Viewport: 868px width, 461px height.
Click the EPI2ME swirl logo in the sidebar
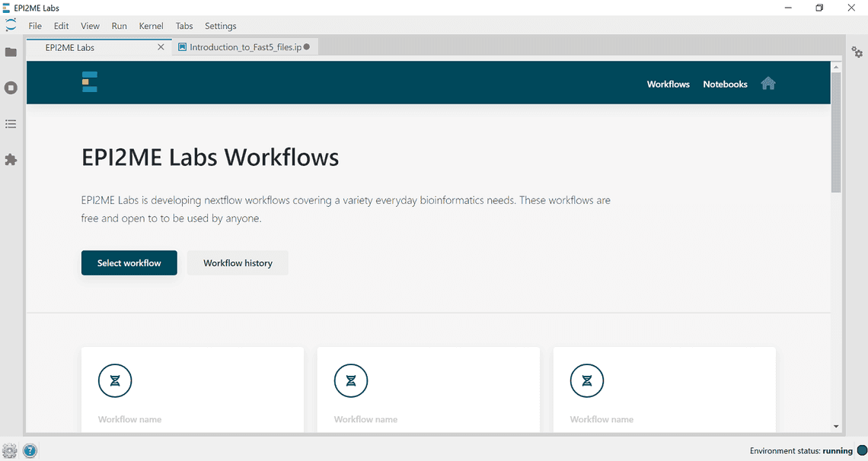[x=11, y=24]
